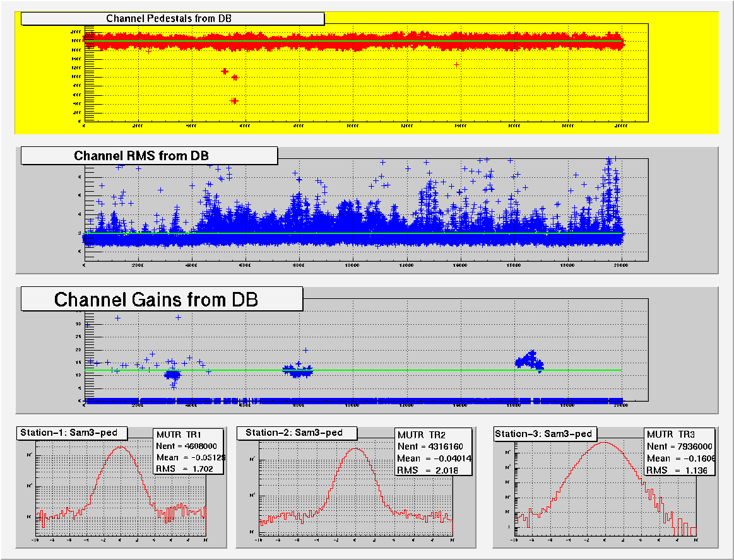
Task: Click the lowest red outlier markers in Pedestals plot
Action: click(x=234, y=100)
